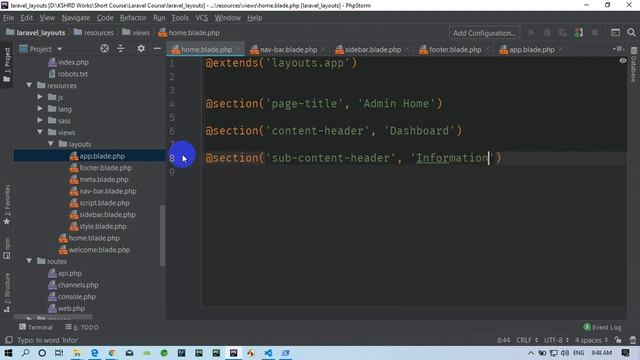Open the VCS menu
The width and height of the screenshot is (640, 360).
point(201,18)
